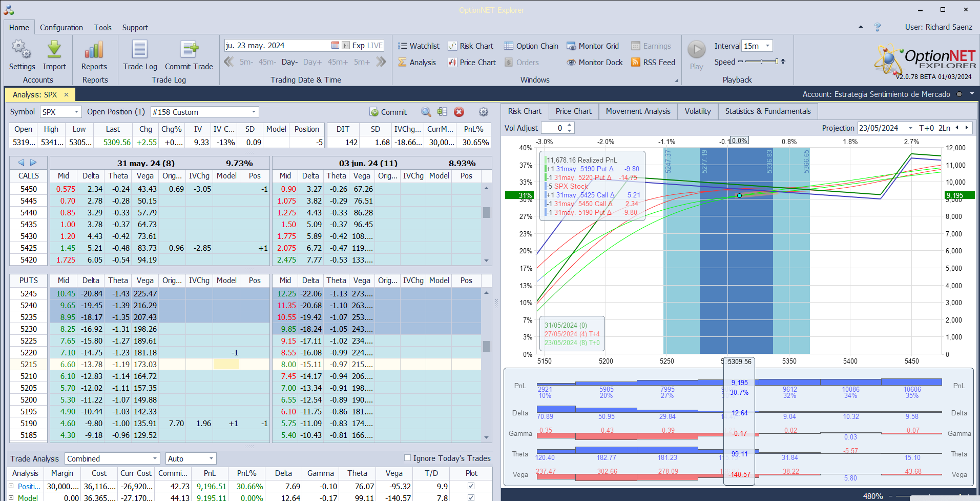
Task: Open the Watchlist window
Action: tap(419, 46)
